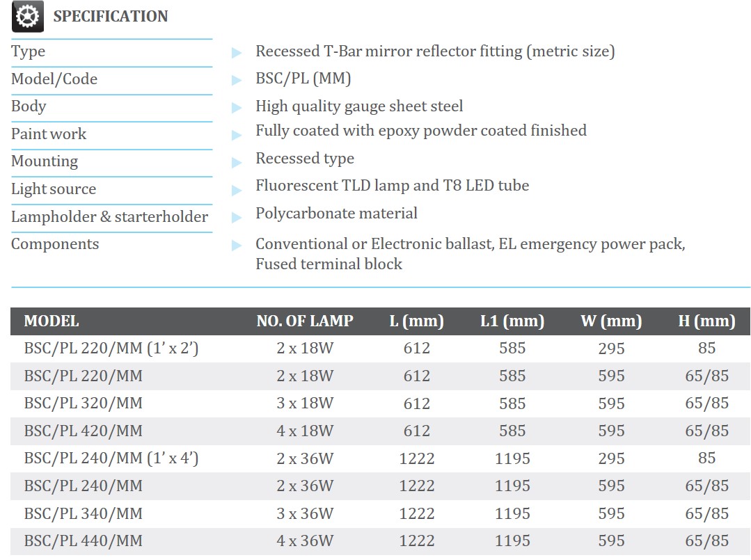751x560 pixels.
Task: Click the arrow bullet beside Paint work
Action: 237,135
